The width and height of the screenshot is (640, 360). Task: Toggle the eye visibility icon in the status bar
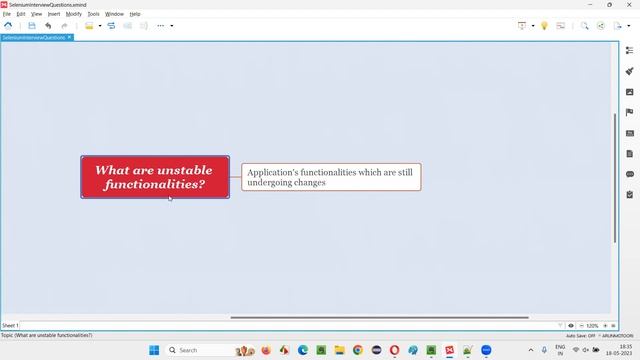(571, 325)
